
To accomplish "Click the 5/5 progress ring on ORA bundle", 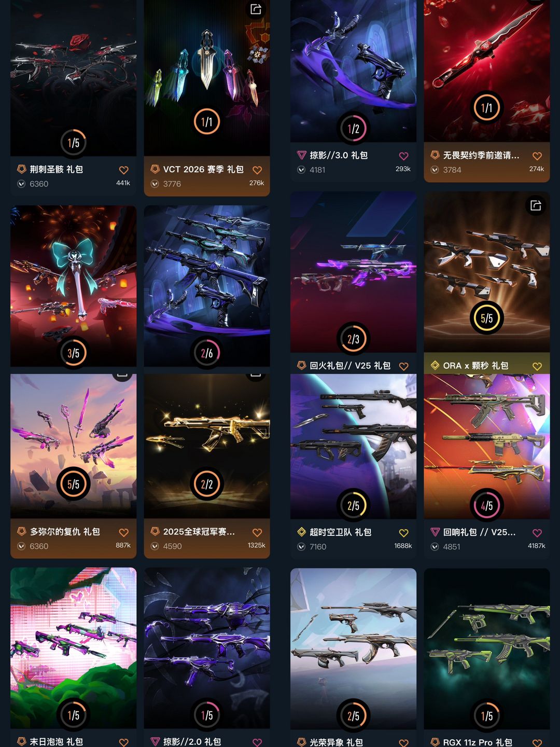I will 487,318.
